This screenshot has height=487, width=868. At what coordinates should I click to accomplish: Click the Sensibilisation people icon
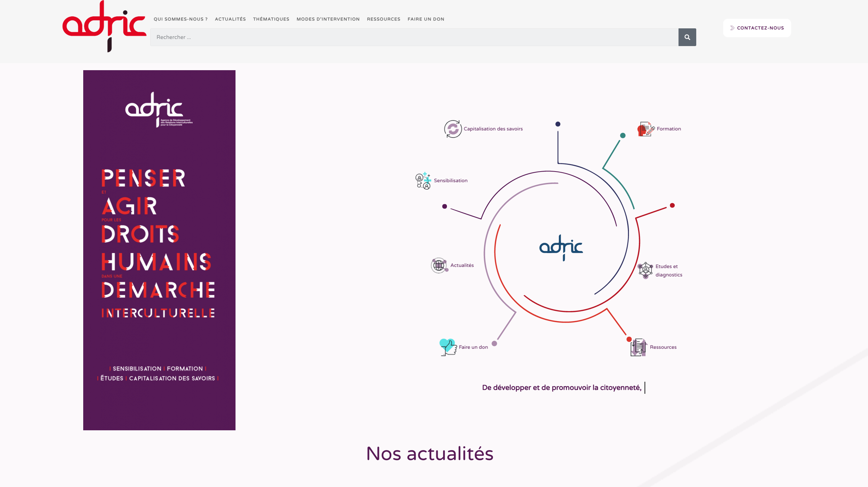pyautogui.click(x=423, y=181)
